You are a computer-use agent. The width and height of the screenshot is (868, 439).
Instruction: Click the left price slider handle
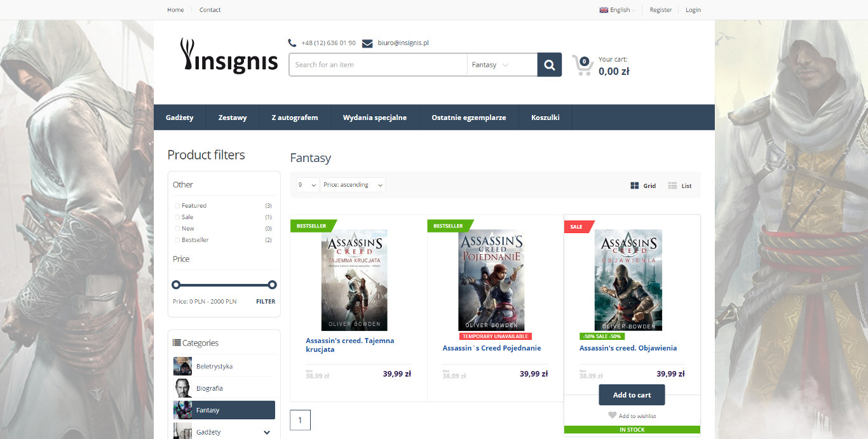click(176, 285)
